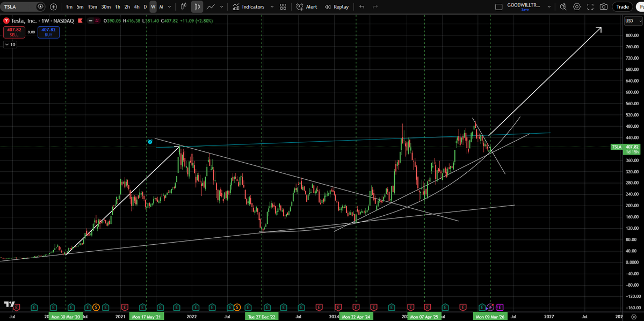Click the Mon 07 Apr '25 date label
644x321 pixels.
coord(424,317)
